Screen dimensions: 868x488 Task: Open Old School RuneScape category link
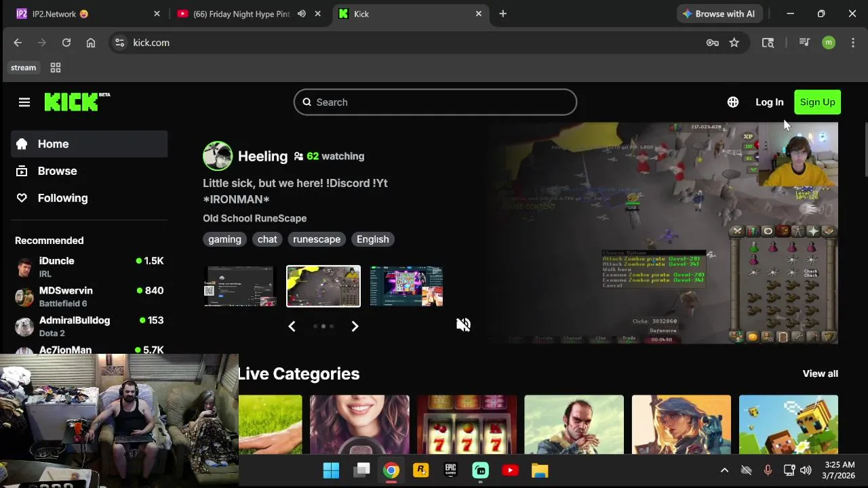(x=254, y=218)
